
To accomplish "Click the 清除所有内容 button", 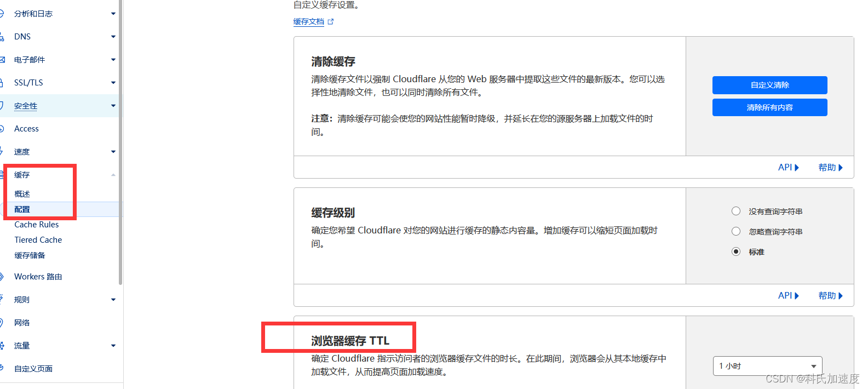I will (769, 107).
